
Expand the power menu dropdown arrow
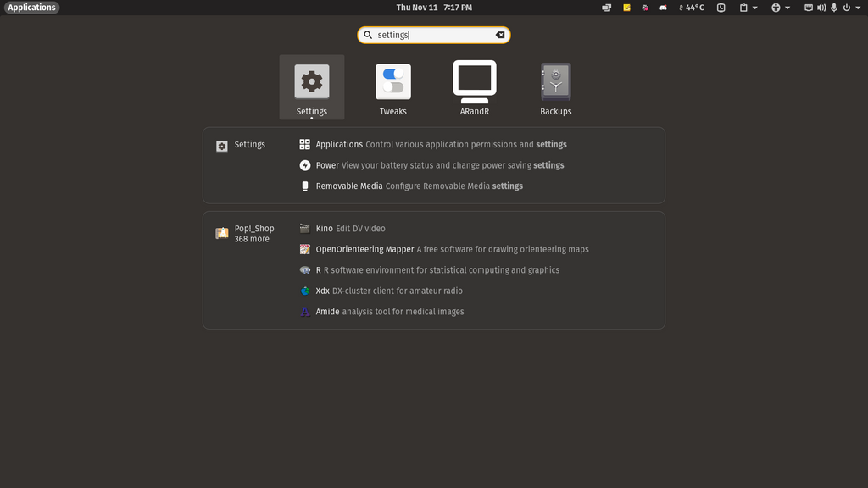pos(858,8)
